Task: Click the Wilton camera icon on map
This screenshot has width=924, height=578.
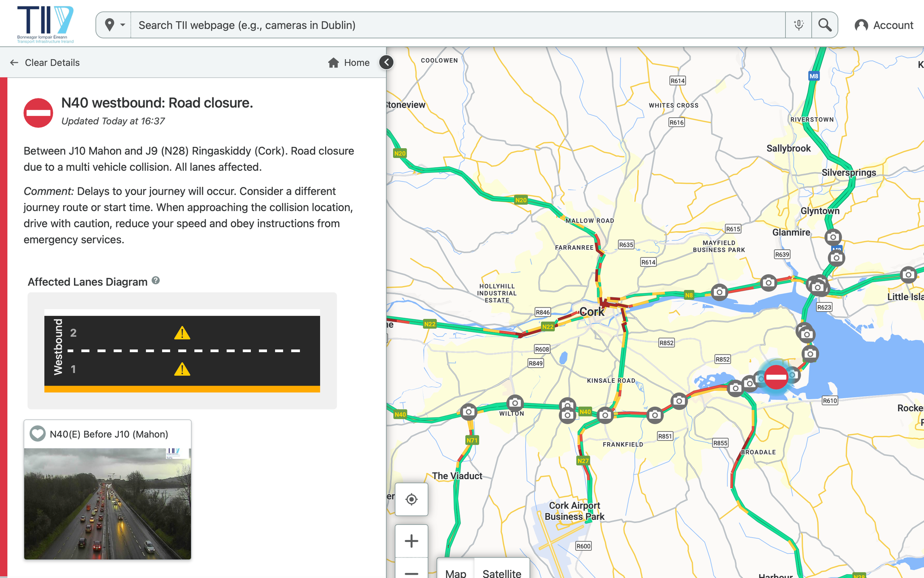Action: click(515, 403)
